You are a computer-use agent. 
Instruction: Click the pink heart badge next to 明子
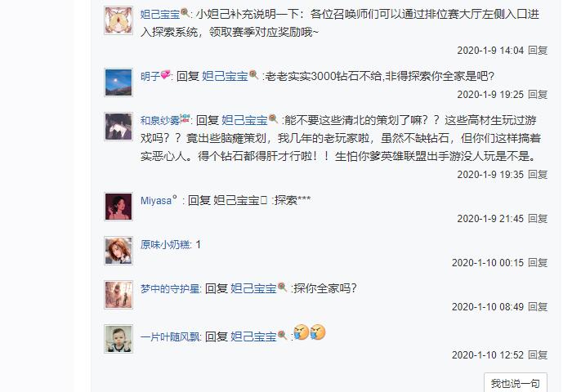click(165, 74)
